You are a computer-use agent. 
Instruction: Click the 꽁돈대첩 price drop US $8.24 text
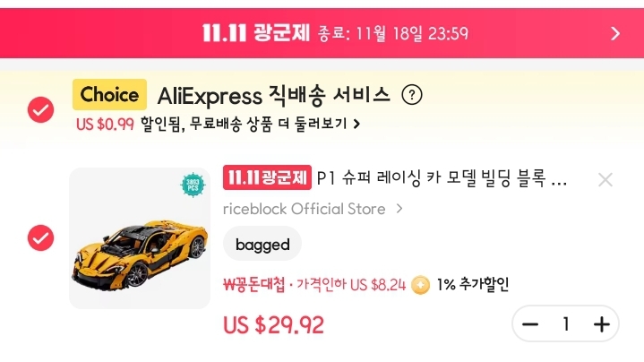tap(314, 284)
